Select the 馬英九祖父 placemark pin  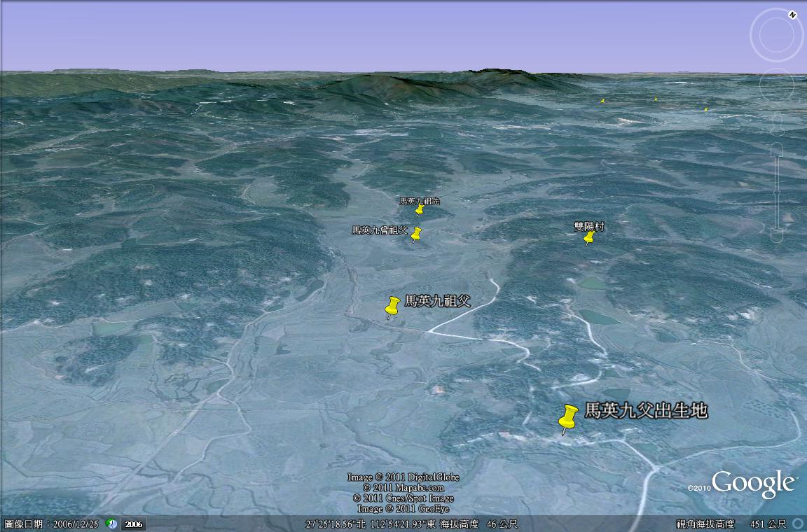click(393, 305)
